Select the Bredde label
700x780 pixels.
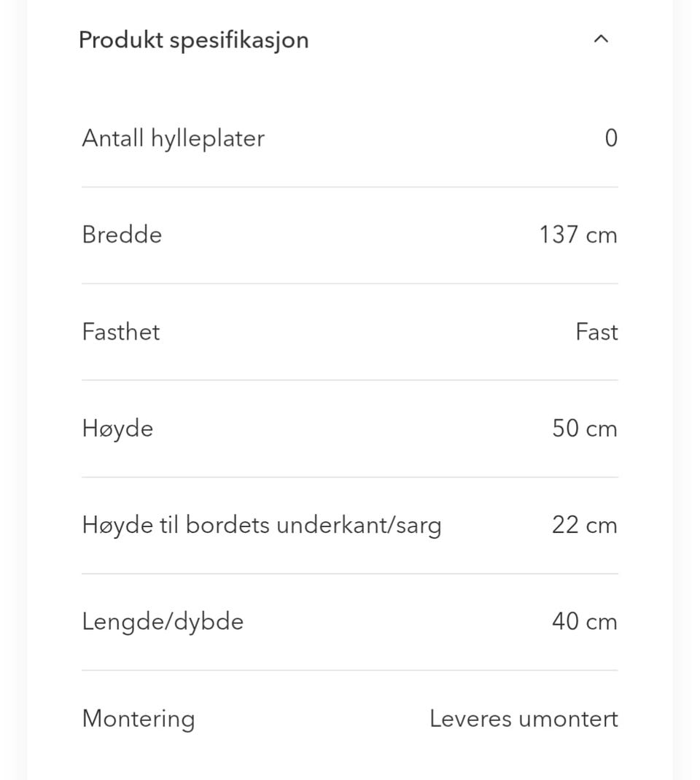(122, 235)
